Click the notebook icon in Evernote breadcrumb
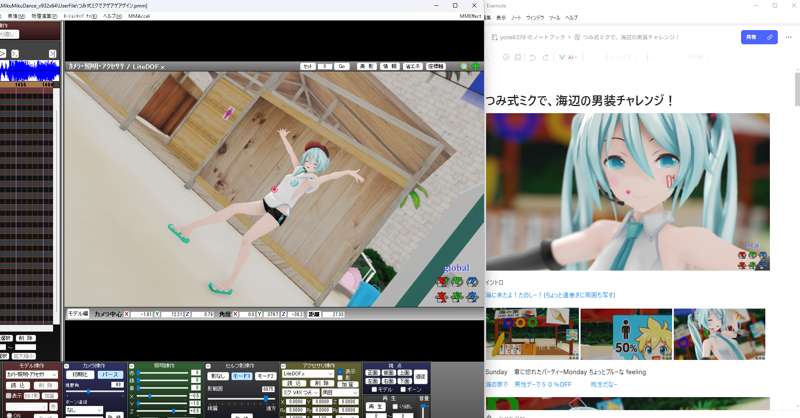The image size is (800, 418). 494,37
